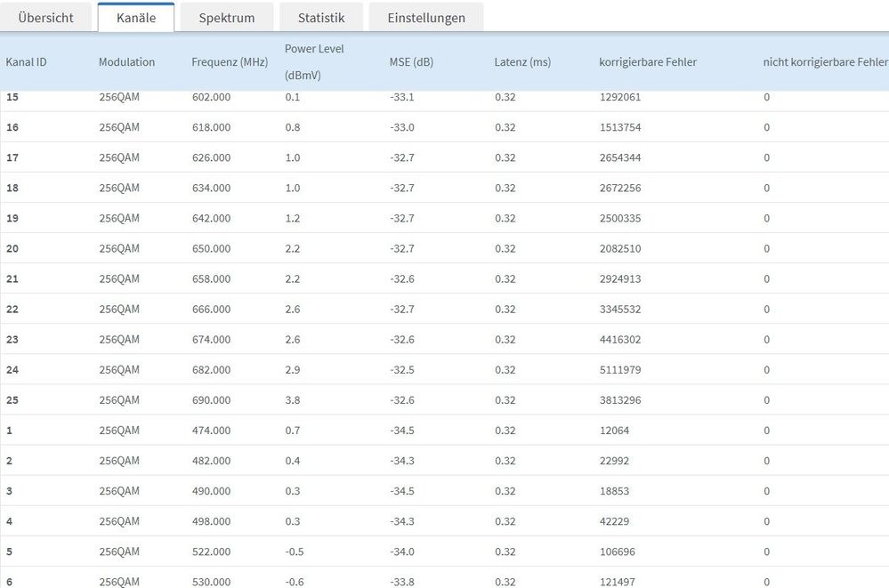The height and width of the screenshot is (588, 889).
Task: Switch to the Übersicht tab
Action: coord(45,18)
